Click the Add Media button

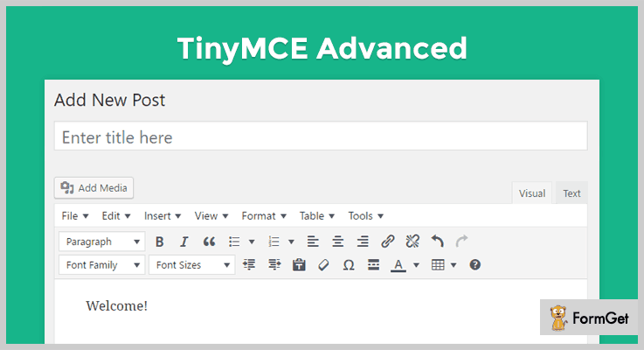point(93,188)
